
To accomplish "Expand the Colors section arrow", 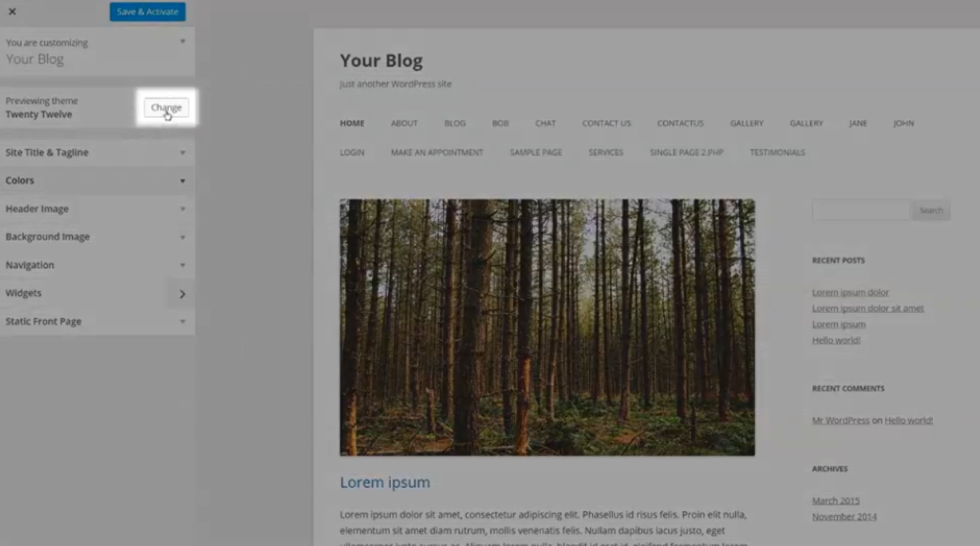I will (182, 181).
